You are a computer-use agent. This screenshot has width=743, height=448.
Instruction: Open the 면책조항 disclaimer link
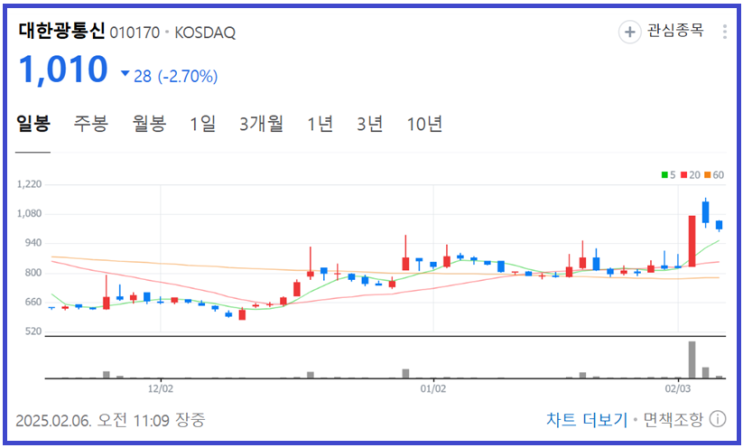click(673, 420)
